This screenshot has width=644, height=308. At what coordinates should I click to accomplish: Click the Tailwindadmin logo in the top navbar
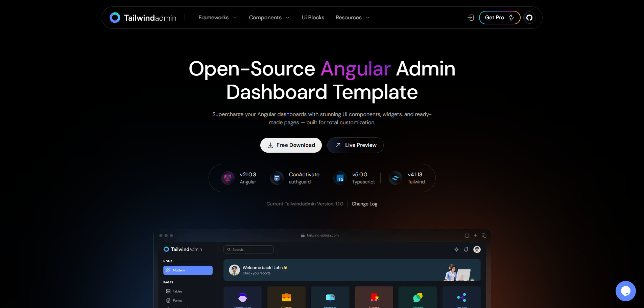point(143,18)
